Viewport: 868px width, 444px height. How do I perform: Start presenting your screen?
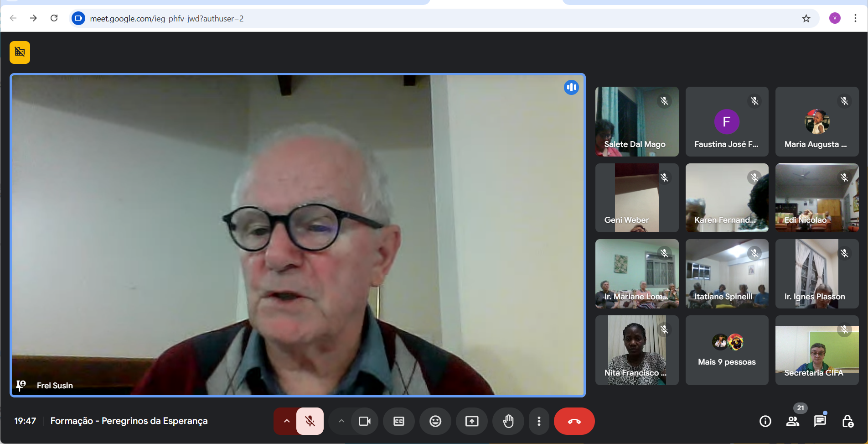coord(472,421)
